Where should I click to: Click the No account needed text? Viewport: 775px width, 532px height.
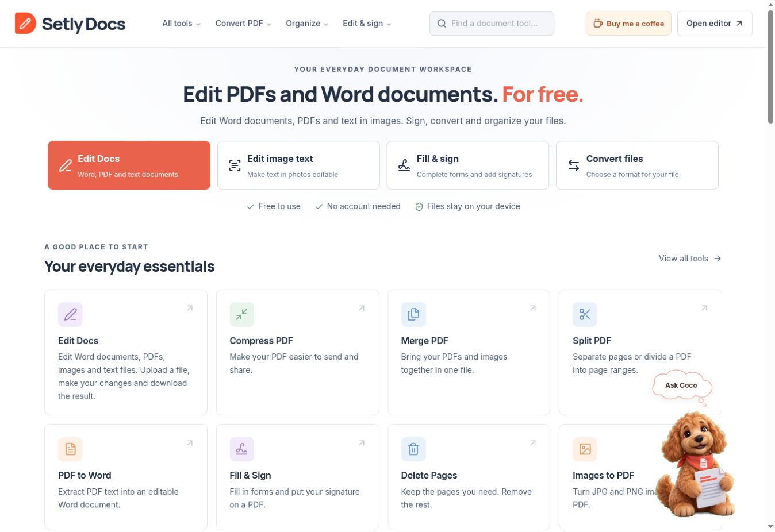(363, 206)
